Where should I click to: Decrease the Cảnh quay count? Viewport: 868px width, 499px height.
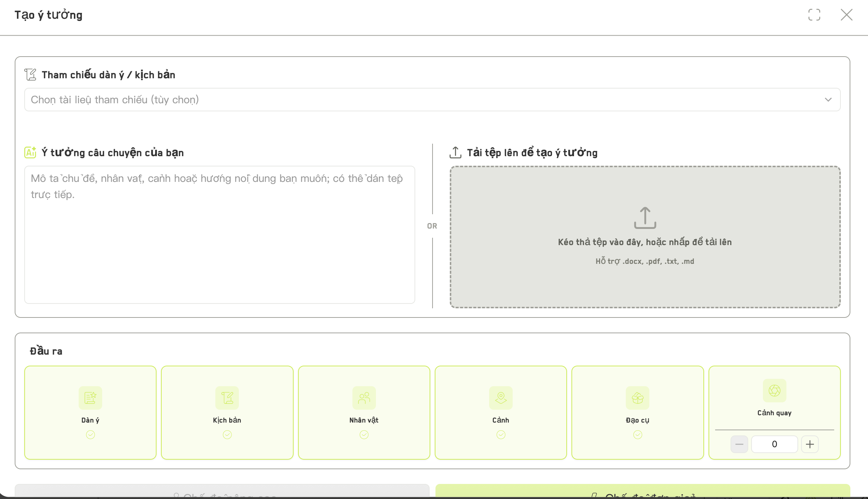pos(739,444)
